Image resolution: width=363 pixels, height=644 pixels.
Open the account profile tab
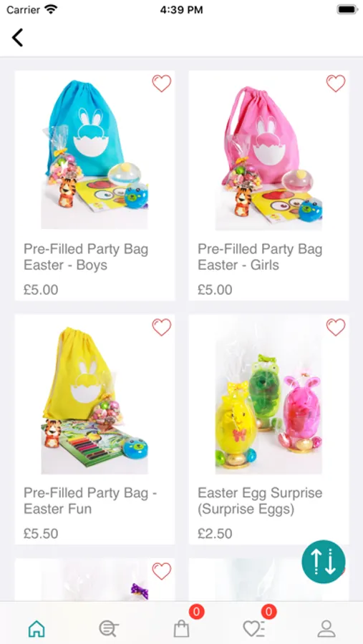click(326, 628)
